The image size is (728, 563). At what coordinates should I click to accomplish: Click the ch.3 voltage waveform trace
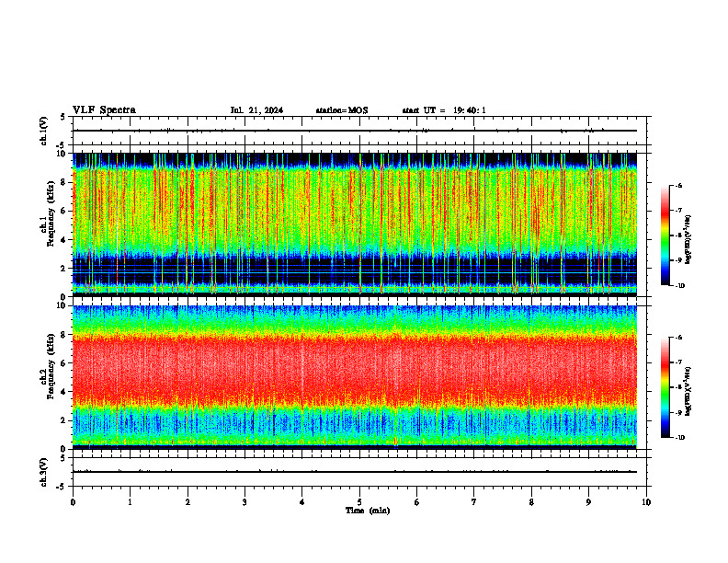tap(355, 472)
